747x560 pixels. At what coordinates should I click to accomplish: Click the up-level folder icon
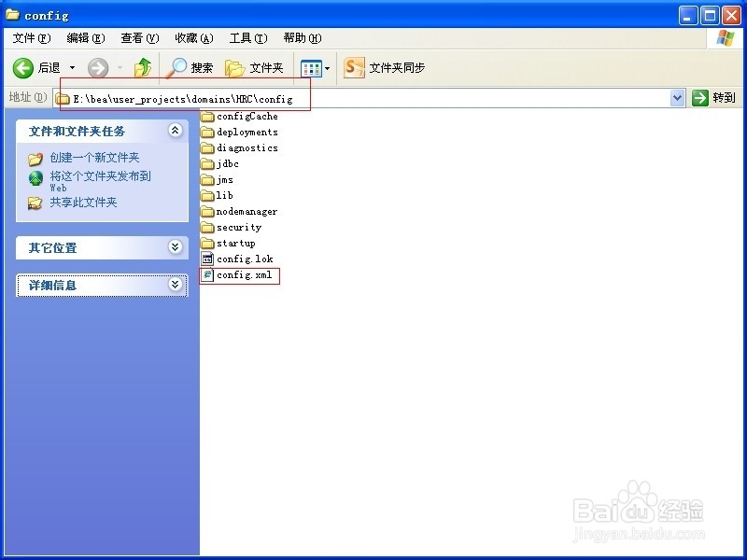(143, 67)
